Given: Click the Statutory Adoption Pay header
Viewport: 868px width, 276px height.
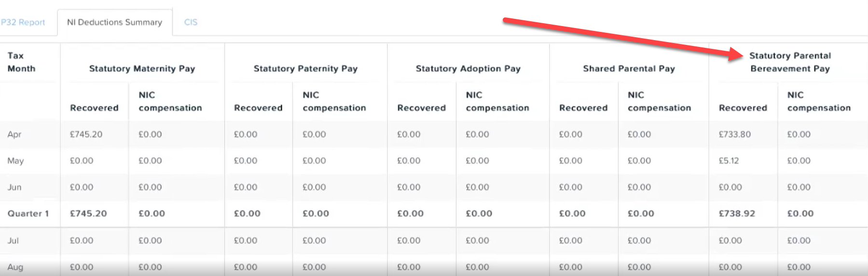Looking at the screenshot, I should [x=468, y=69].
